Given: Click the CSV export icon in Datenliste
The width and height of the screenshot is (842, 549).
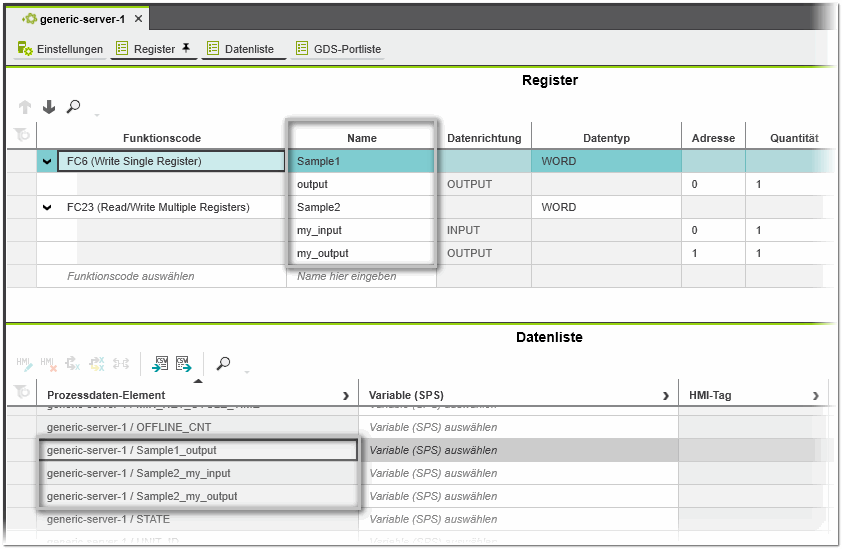Looking at the screenshot, I should coord(183,364).
